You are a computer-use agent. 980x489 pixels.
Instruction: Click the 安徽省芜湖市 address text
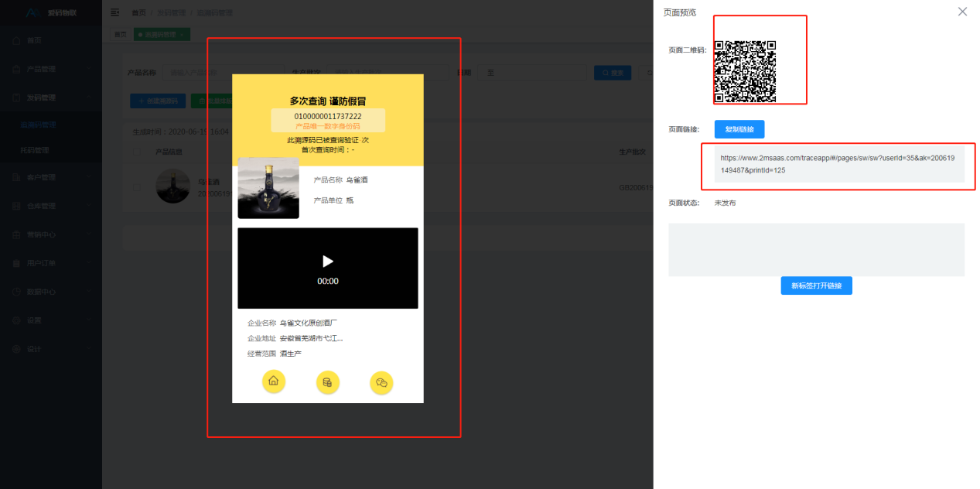coord(311,338)
